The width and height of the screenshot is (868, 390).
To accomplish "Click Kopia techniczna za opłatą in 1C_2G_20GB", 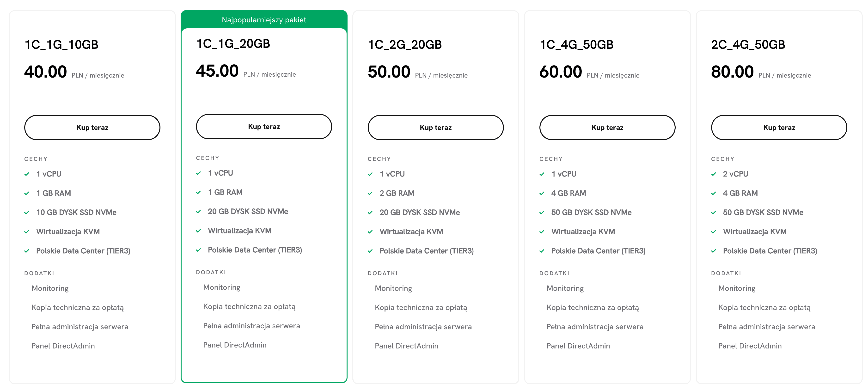I will (421, 307).
